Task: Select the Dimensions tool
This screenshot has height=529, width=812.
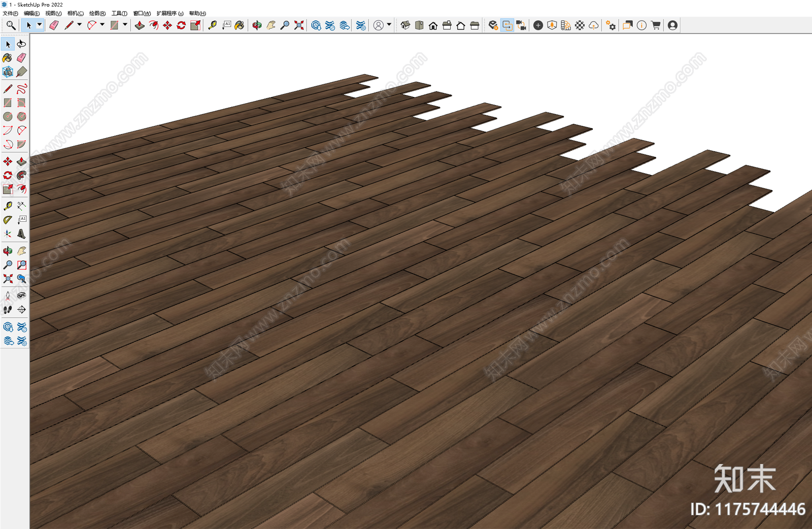Action: [x=21, y=206]
